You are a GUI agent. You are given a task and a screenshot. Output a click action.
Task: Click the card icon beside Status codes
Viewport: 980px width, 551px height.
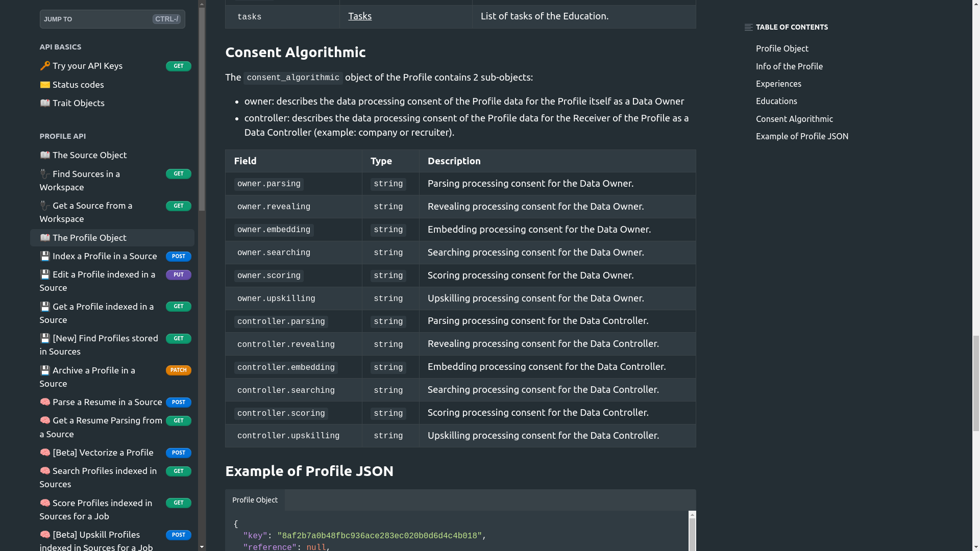45,85
